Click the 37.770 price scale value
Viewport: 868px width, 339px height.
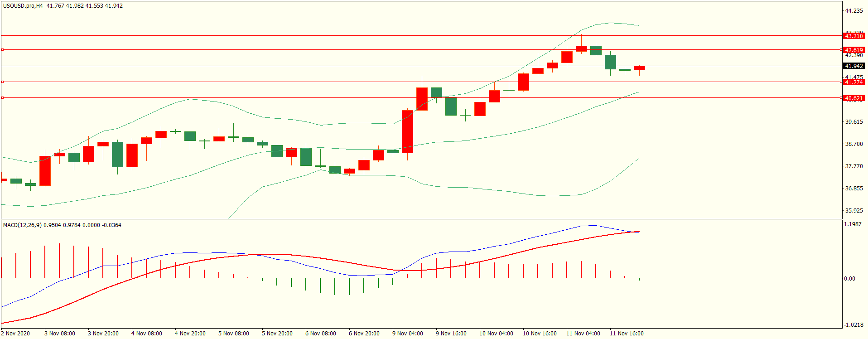click(x=854, y=166)
